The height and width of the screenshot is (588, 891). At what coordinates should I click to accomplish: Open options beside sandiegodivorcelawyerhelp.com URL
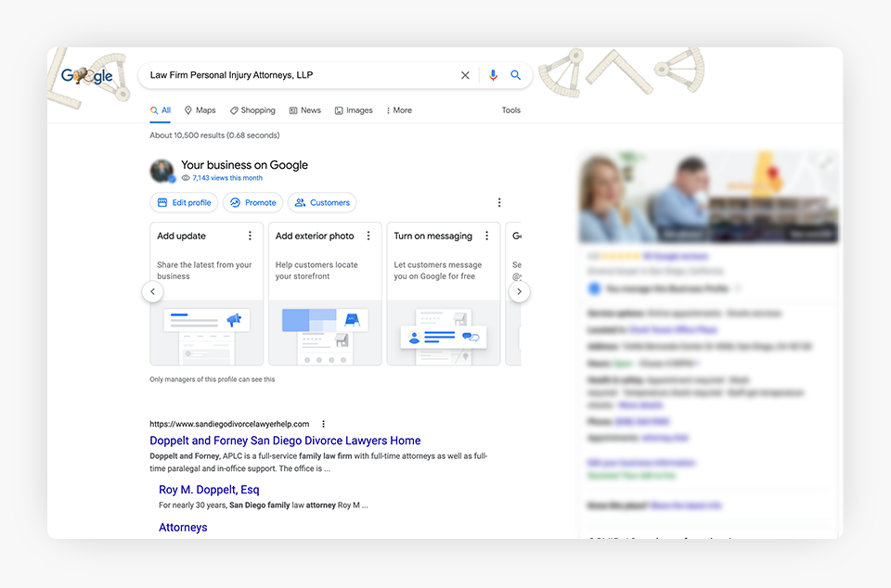pyautogui.click(x=324, y=424)
